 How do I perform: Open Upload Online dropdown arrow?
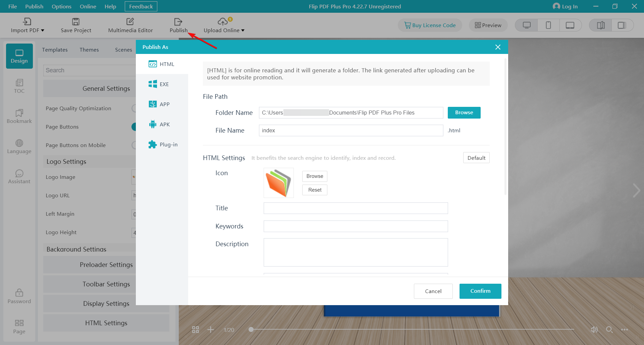click(243, 30)
